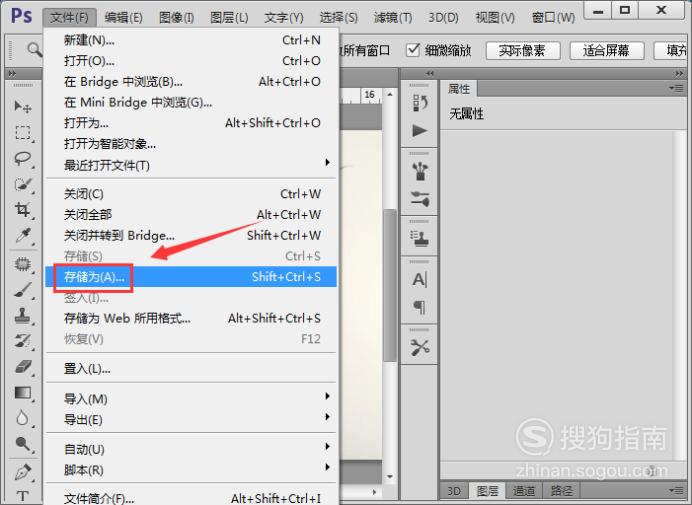
Task: Select the Move tool
Action: click(x=23, y=106)
